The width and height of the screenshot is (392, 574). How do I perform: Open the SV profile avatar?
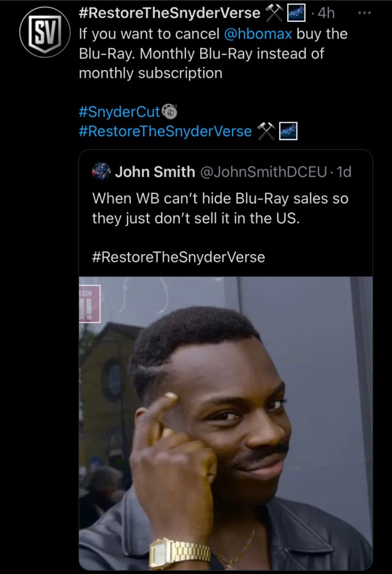[45, 32]
